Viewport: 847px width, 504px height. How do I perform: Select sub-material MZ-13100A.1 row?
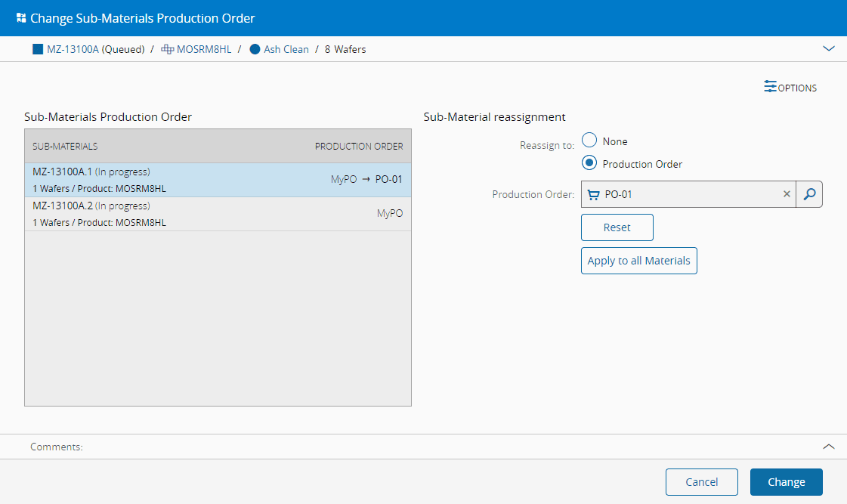coord(218,180)
